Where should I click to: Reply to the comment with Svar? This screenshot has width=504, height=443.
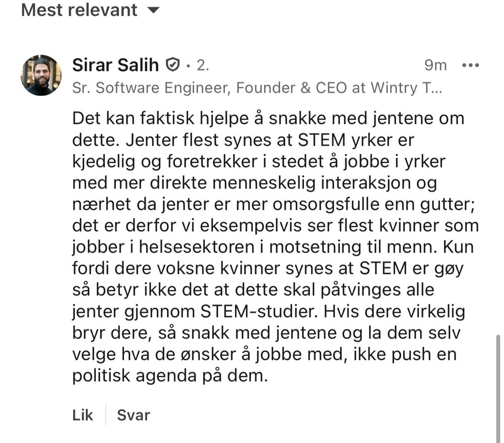pos(134,415)
